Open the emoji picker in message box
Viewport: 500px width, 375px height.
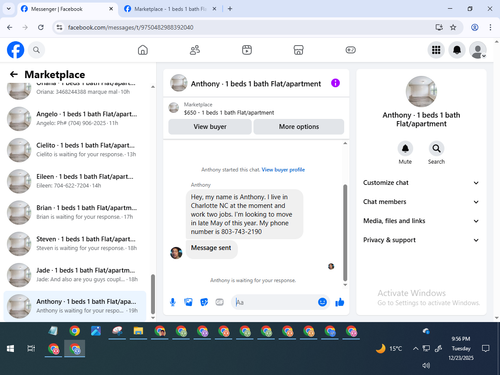point(322,302)
